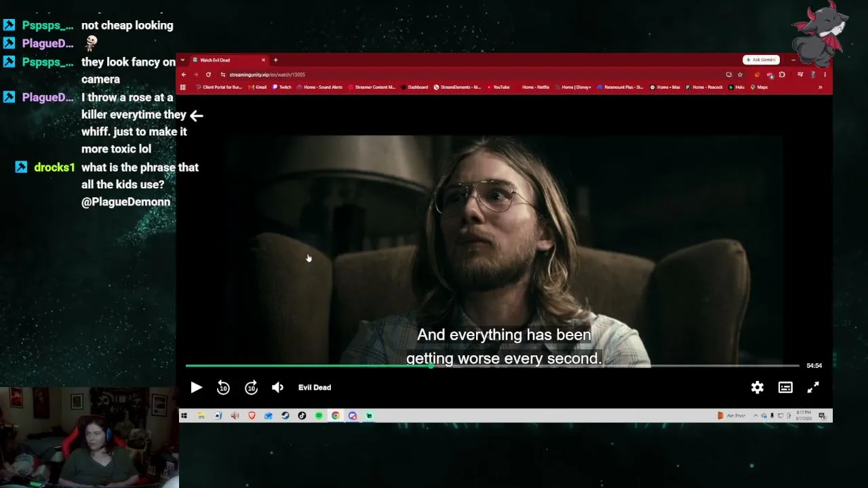Open the browser extensions puzzle icon
Image resolution: width=868 pixels, height=488 pixels.
[782, 75]
